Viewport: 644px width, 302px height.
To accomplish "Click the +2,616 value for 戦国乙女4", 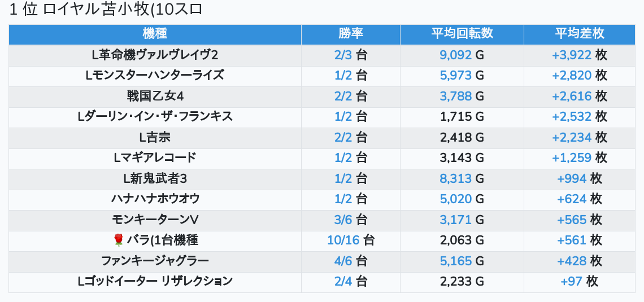I will tap(572, 96).
